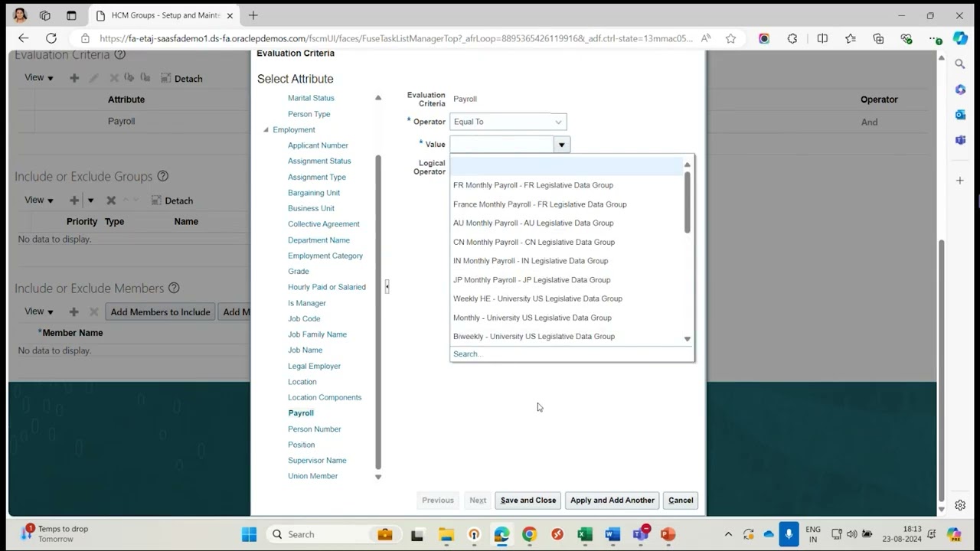Screen dimensions: 980x551
Task: Open the Operator dropdown showing Equal To
Action: pyautogui.click(x=508, y=122)
